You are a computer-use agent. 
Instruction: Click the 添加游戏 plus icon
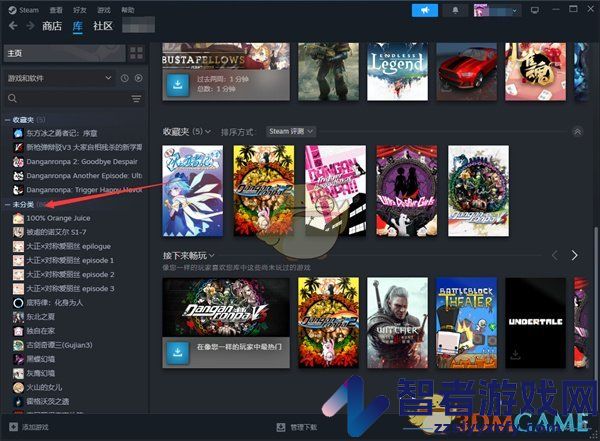coord(13,426)
